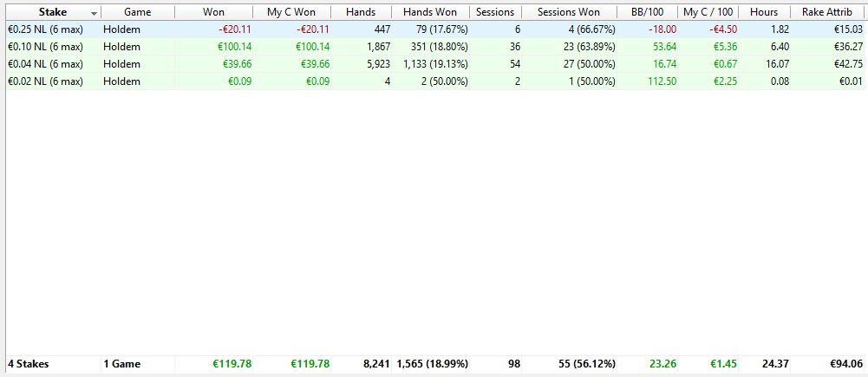Click the -€4.50 My C / 100 cell
The image size is (868, 377).
(723, 29)
